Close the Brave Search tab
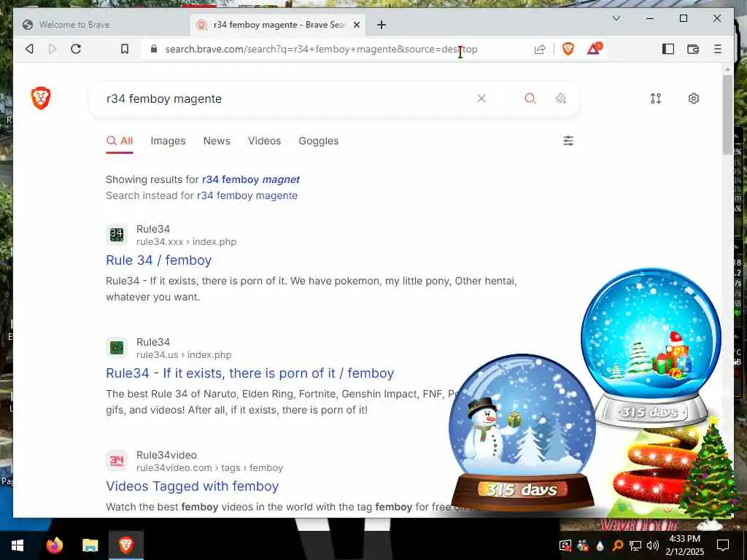This screenshot has width=747, height=560. coord(356,25)
